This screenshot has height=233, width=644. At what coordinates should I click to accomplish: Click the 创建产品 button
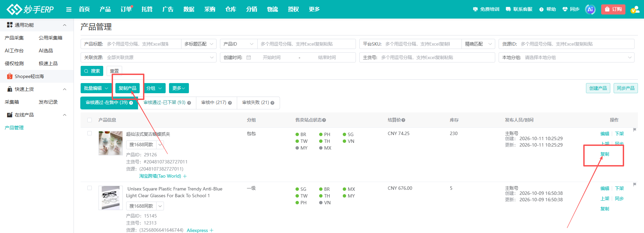598,88
